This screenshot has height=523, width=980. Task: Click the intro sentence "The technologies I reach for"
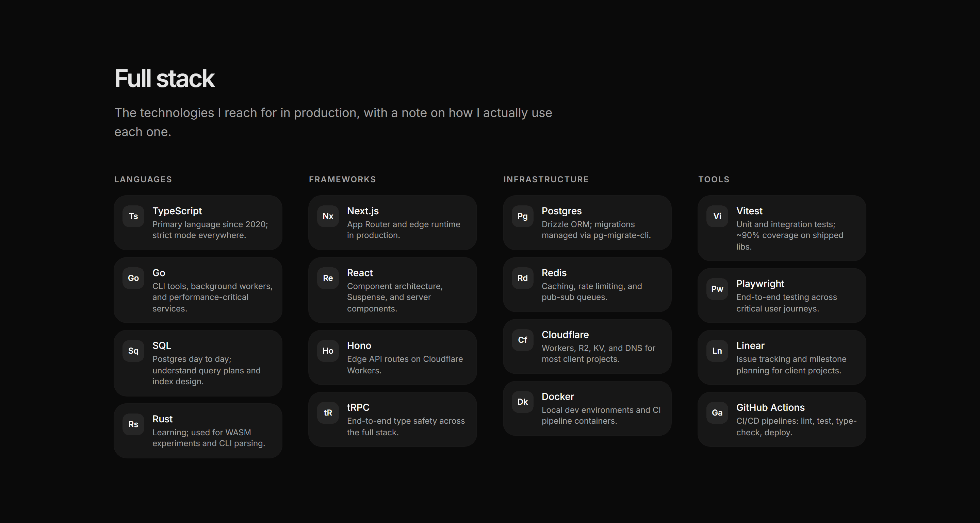click(333, 122)
